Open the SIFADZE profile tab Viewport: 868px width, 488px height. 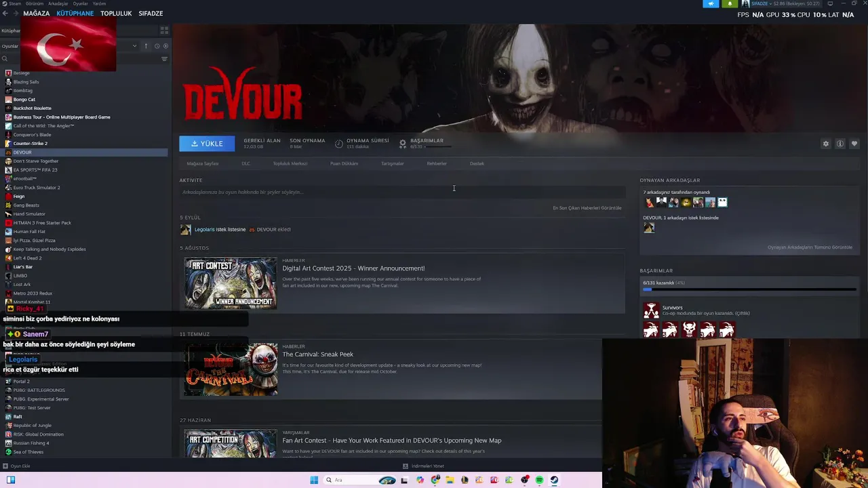pos(151,14)
